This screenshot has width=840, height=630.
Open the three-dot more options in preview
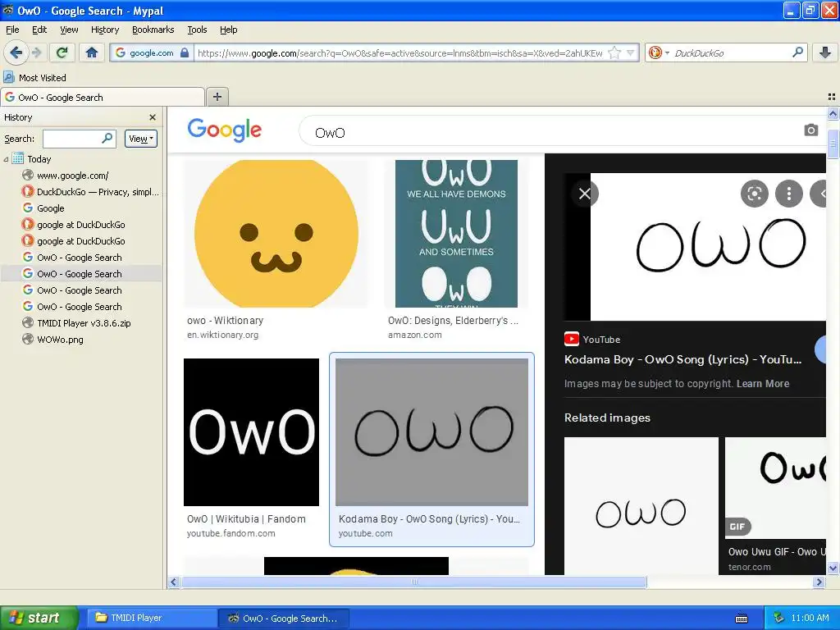789,194
